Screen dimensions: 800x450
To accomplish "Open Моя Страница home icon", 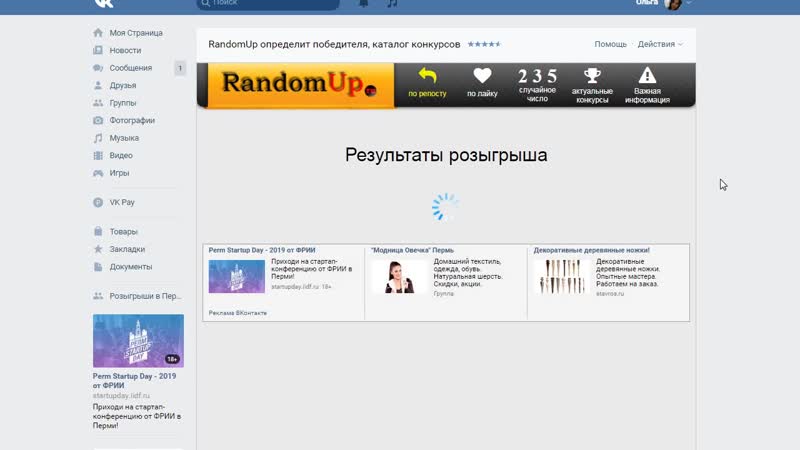I will 98,33.
